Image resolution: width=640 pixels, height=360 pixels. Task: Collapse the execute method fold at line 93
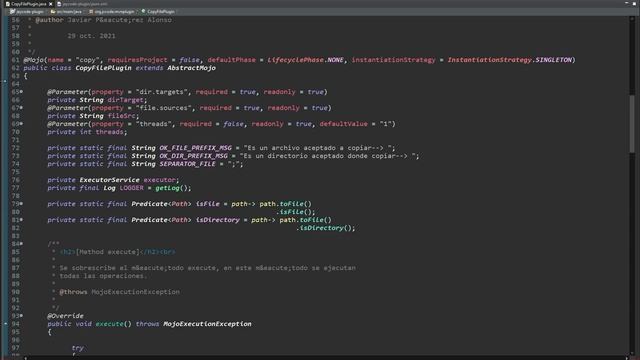(21, 316)
